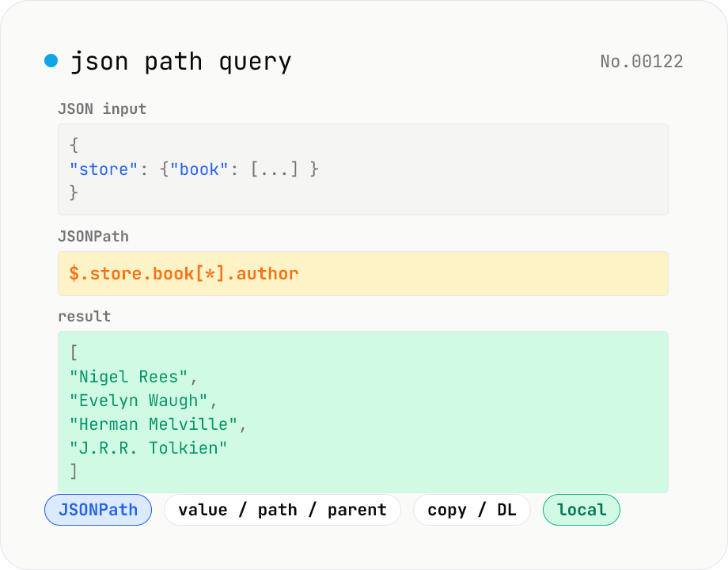The width and height of the screenshot is (728, 570).
Task: Click the "json path query" title
Action: (x=180, y=62)
